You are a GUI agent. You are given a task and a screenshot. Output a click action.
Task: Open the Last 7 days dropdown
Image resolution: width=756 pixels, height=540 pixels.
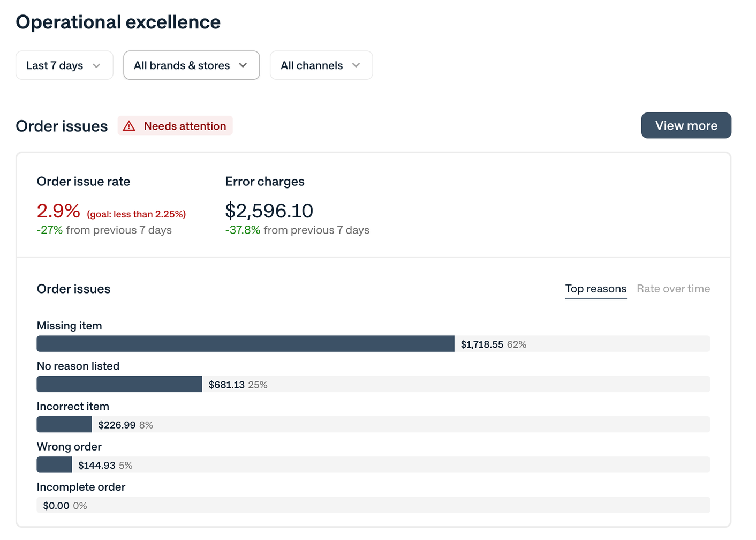pos(64,65)
